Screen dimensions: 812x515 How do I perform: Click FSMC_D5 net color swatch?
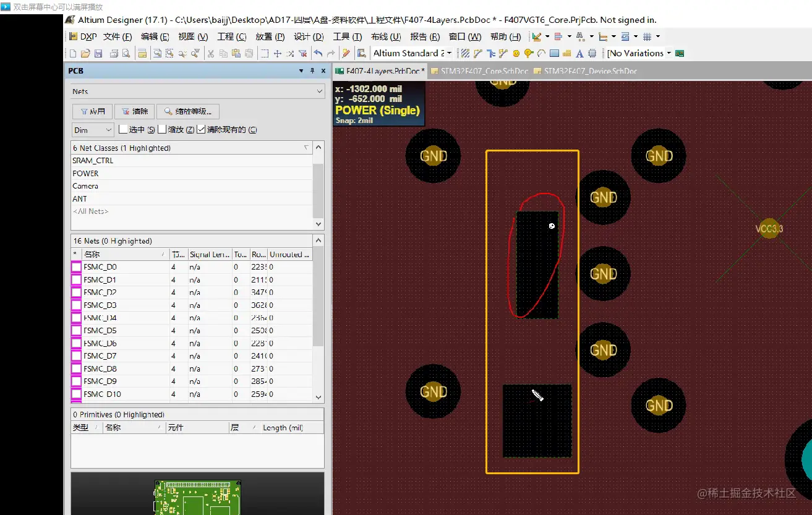coord(77,331)
